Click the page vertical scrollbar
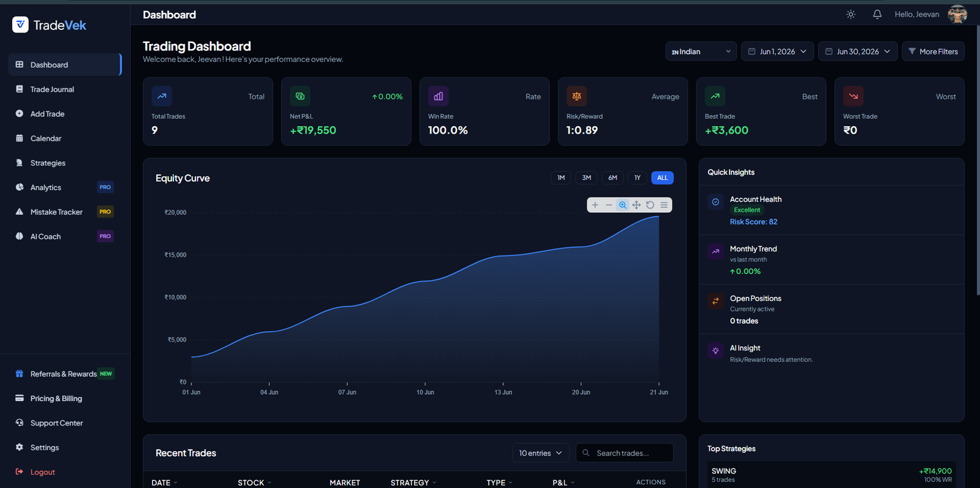The width and height of the screenshot is (980, 488). 977,159
